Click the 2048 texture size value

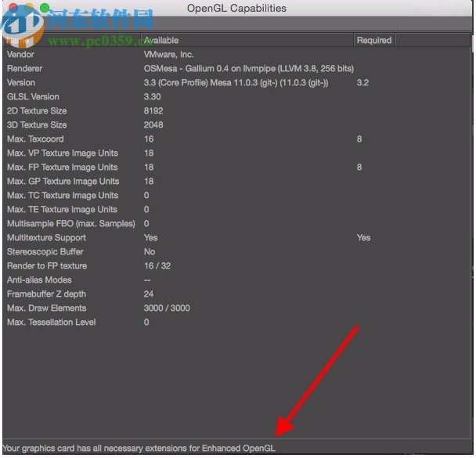tap(153, 125)
